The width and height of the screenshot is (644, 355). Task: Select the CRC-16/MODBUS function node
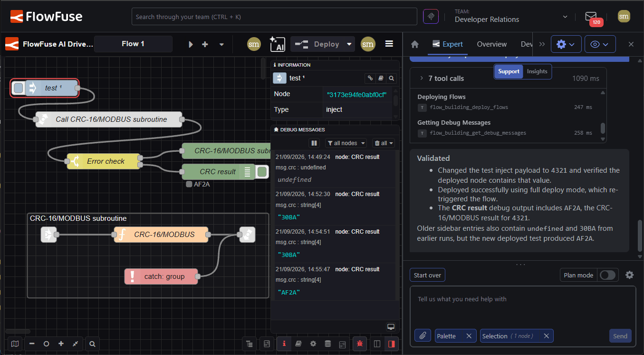(x=161, y=235)
